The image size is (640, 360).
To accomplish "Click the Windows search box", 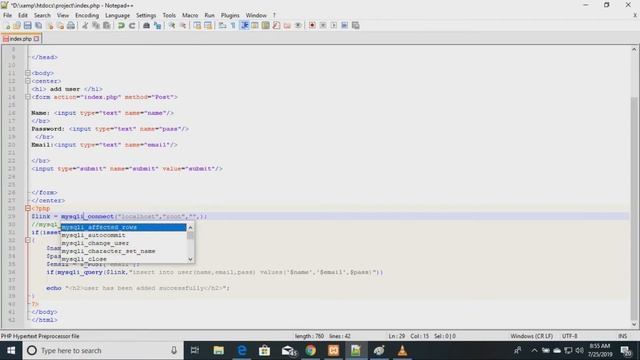I will point(102,351).
